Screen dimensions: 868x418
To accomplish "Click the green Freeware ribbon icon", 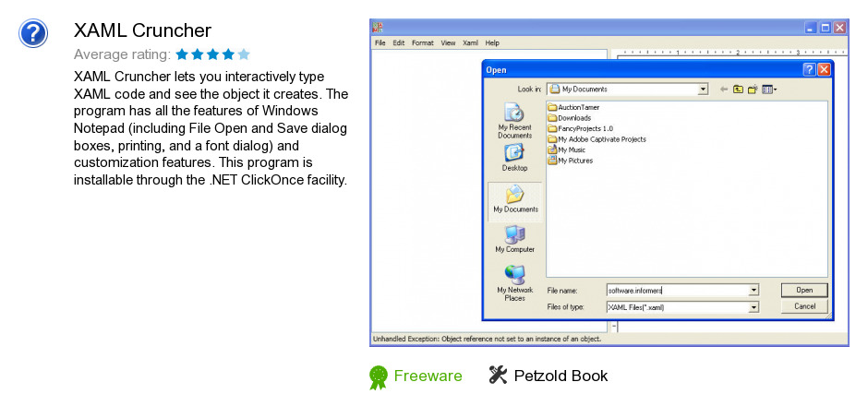I will (378, 377).
